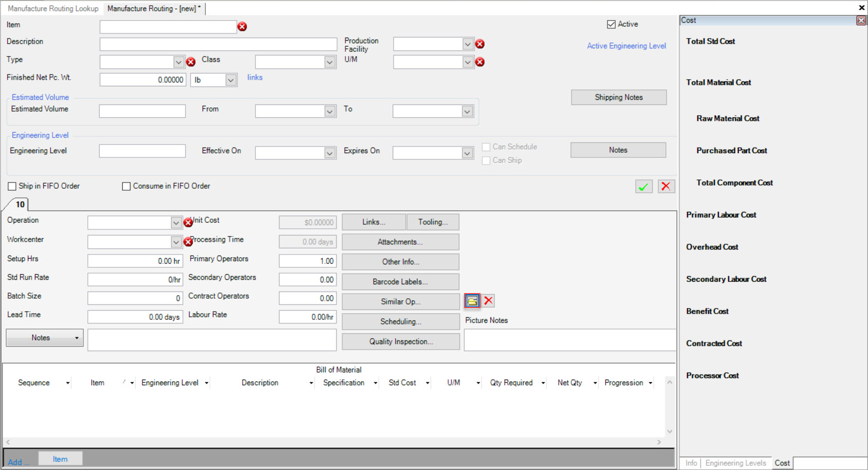Click the red X icon to remove the picture
The image size is (868, 470).
pyautogui.click(x=488, y=300)
